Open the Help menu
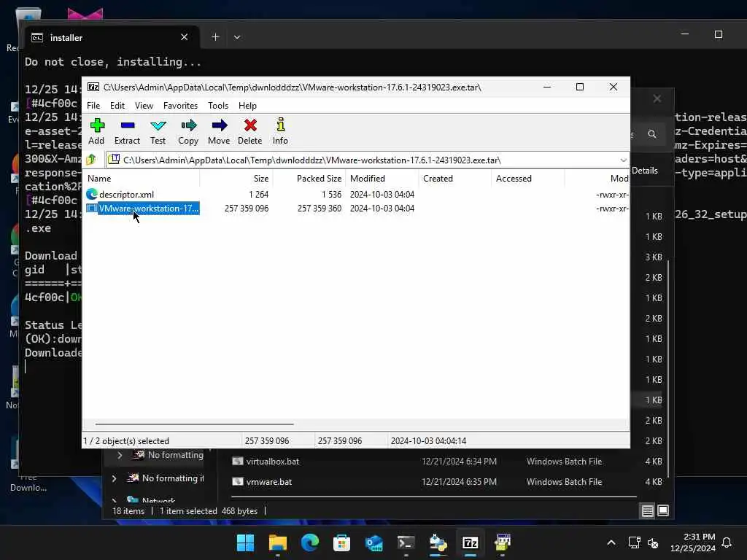This screenshot has width=747, height=560. (247, 106)
